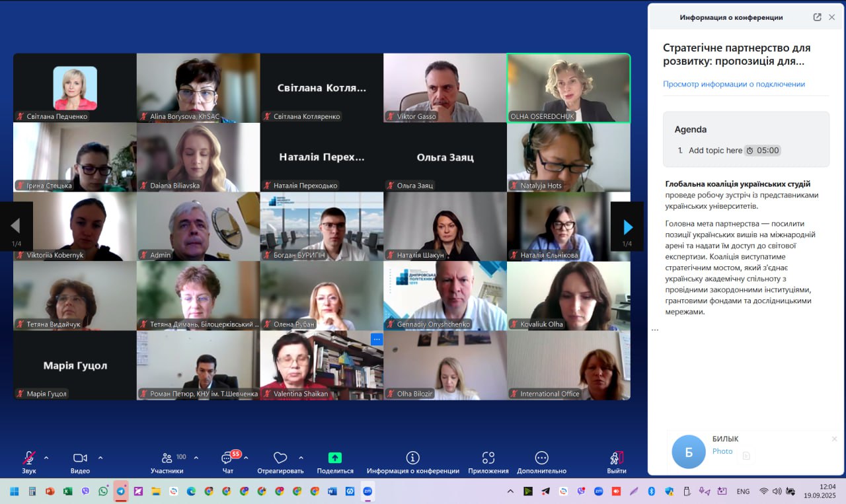This screenshot has width=846, height=504.
Task: Click the Отреагировать heart icon
Action: pyautogui.click(x=280, y=458)
